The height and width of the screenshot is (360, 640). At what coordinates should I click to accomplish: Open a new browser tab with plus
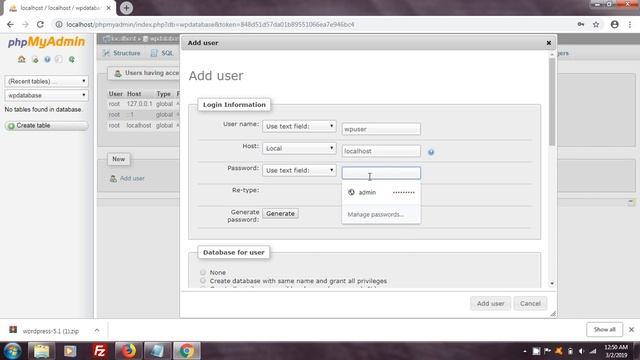click(126, 8)
